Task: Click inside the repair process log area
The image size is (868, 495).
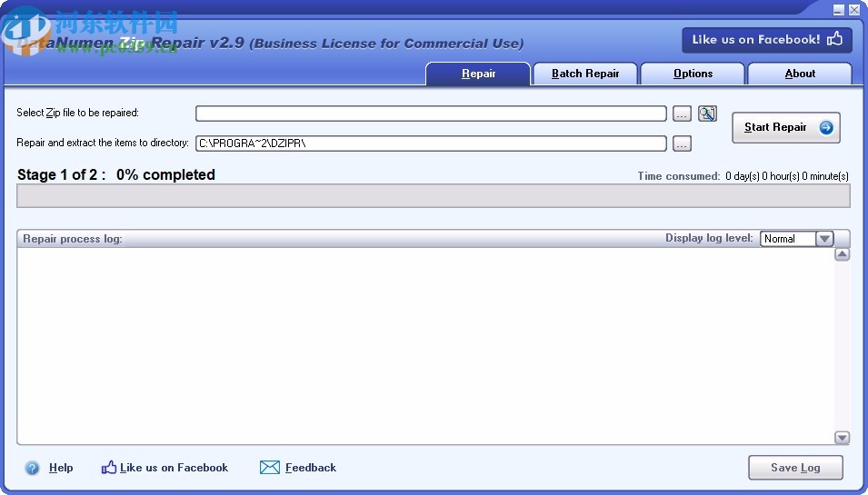Action: tap(425, 346)
